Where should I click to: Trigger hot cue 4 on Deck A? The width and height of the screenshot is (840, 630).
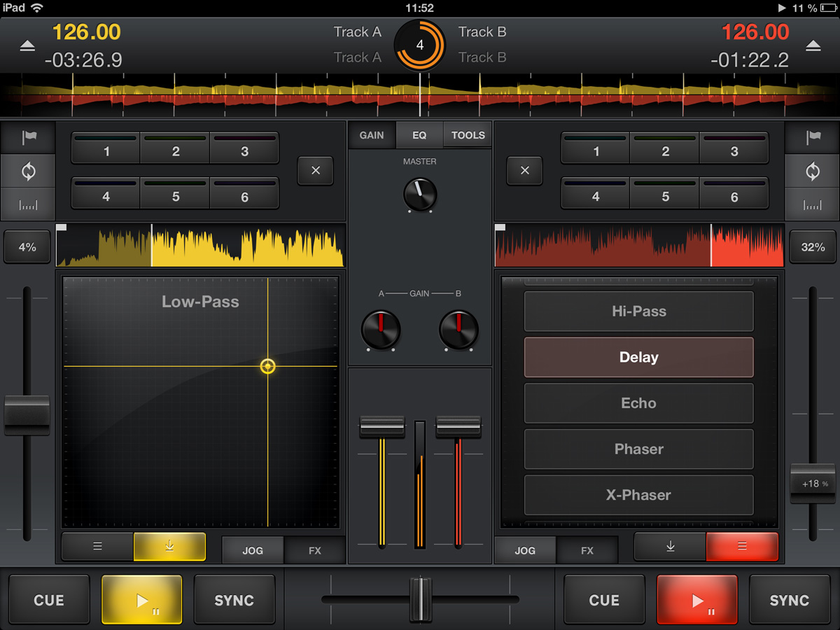click(106, 194)
